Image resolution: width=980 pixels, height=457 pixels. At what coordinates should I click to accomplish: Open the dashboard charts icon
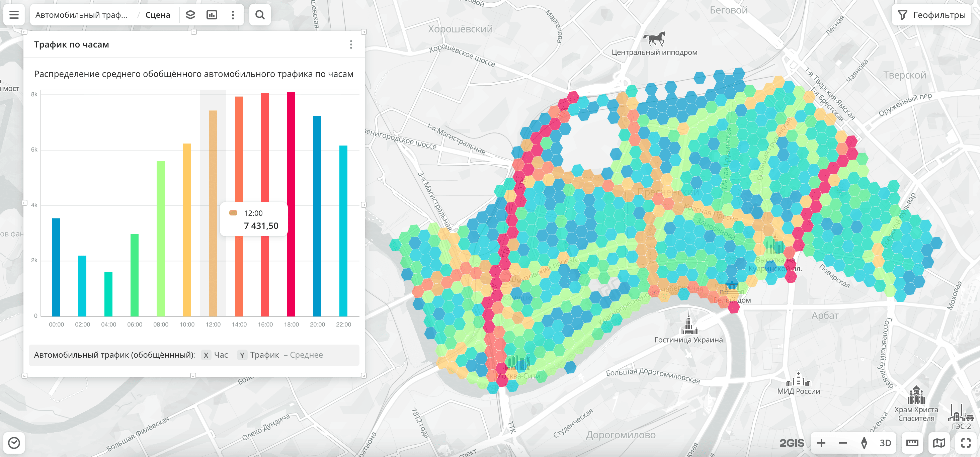coord(212,15)
